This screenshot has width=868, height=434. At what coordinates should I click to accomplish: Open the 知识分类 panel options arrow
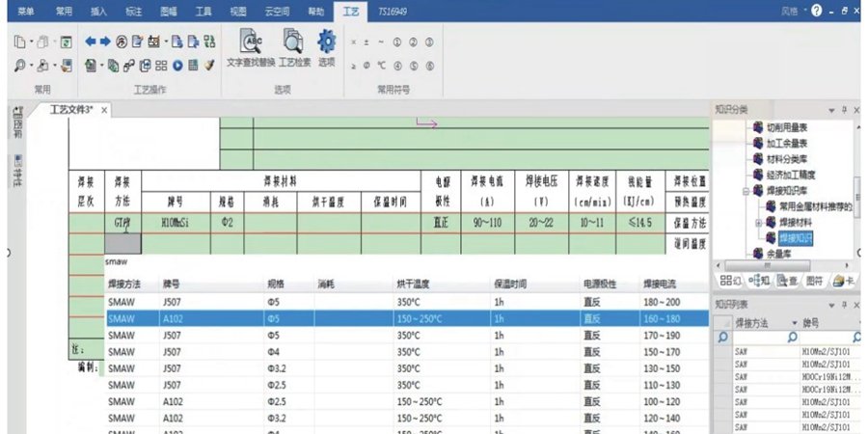(x=831, y=111)
